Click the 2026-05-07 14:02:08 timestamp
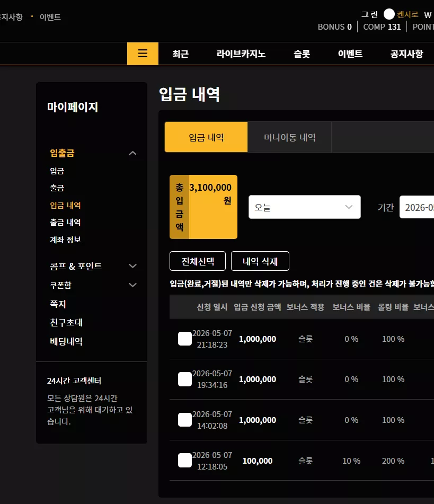Screen dimensions: 434x504 [x=212, y=420]
